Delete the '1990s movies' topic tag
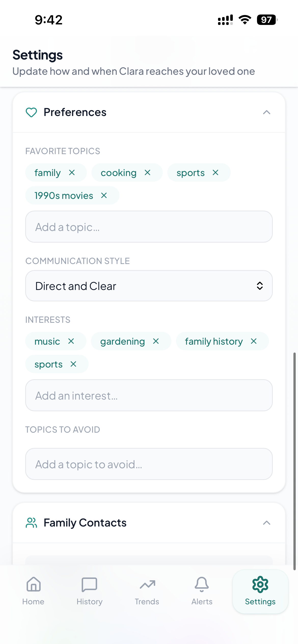Screen dimensions: 298x644 tap(104, 196)
